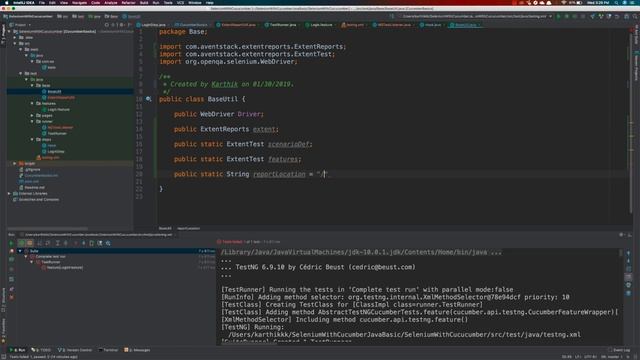
Task: Toggle Show Passed tests in the Run toolbar
Action: pyautogui.click(x=22, y=243)
